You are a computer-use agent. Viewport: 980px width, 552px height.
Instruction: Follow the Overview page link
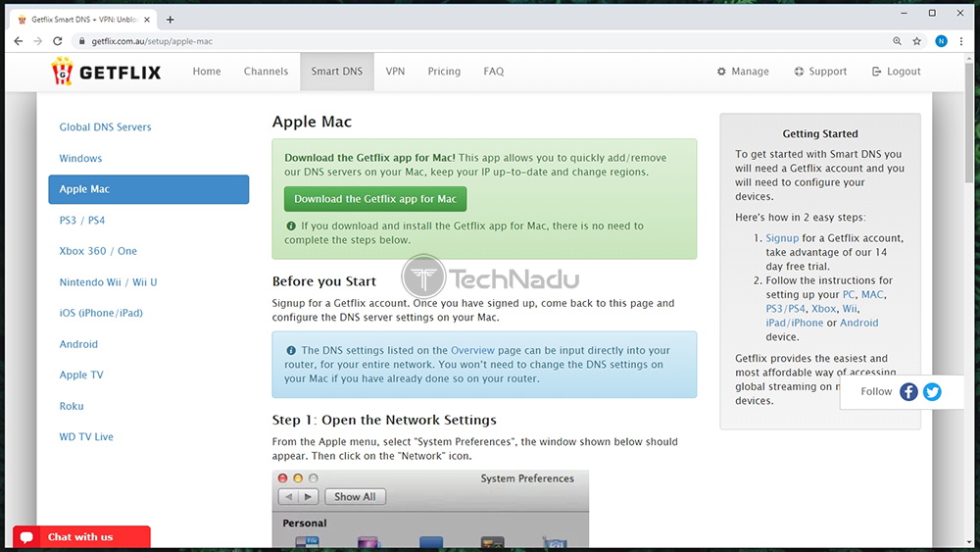coord(472,350)
